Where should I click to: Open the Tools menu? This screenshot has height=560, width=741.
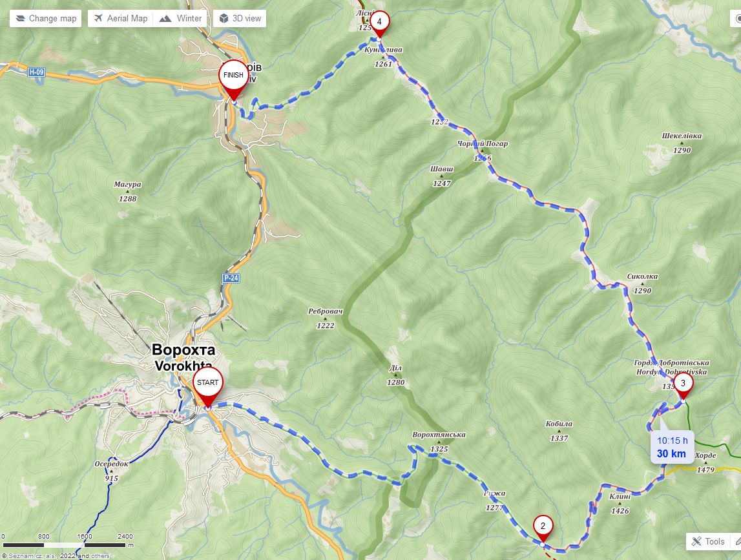(x=707, y=541)
